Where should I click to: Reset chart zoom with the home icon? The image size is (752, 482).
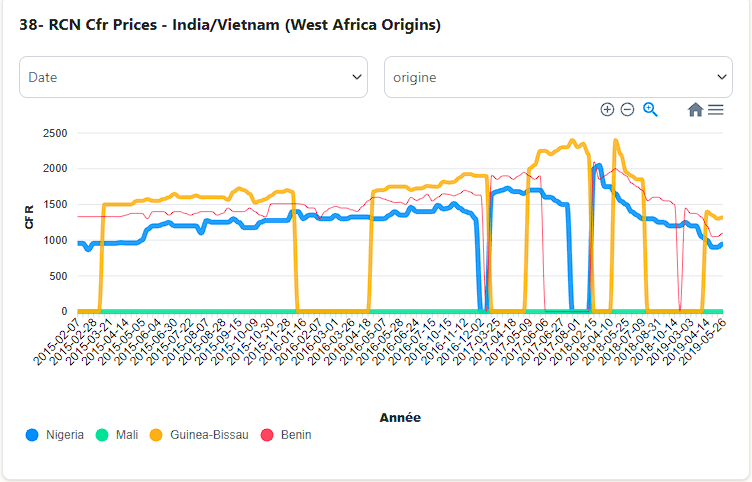pos(695,110)
